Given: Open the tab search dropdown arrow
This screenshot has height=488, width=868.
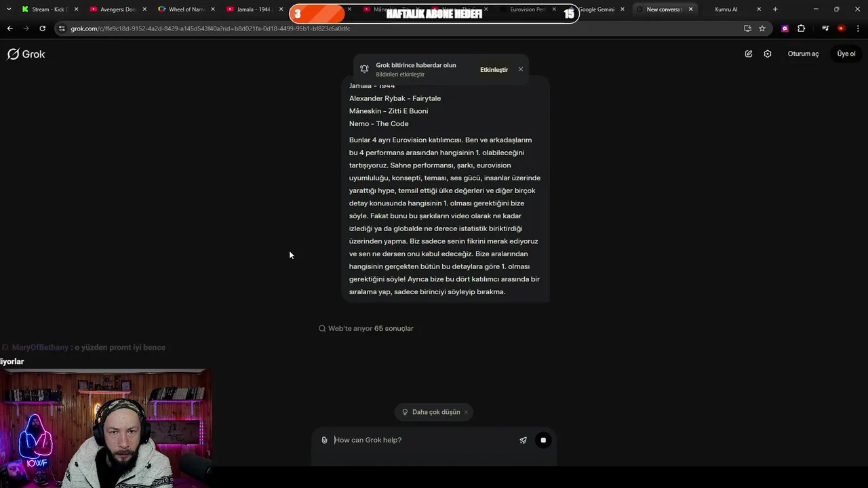Looking at the screenshot, I should pyautogui.click(x=9, y=9).
